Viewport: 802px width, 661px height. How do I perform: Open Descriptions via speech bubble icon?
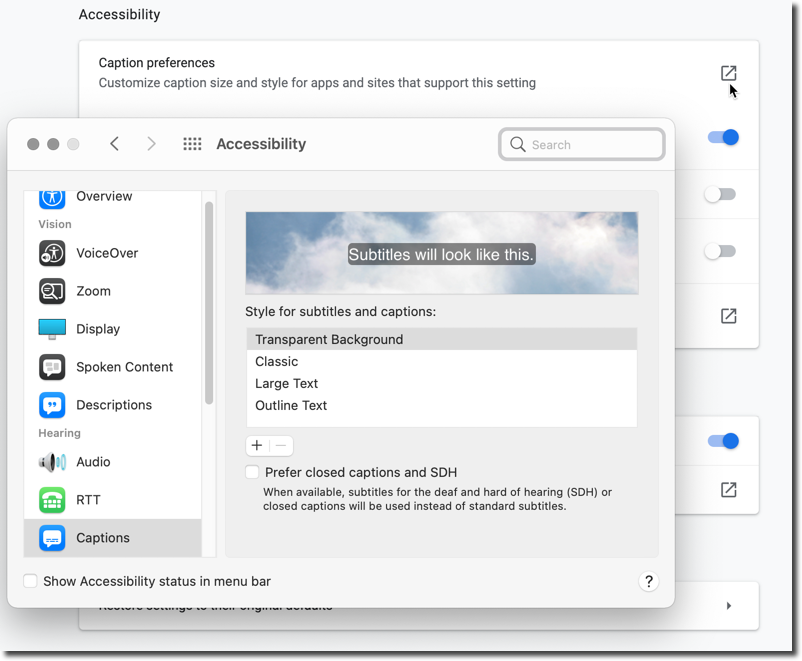click(52, 405)
